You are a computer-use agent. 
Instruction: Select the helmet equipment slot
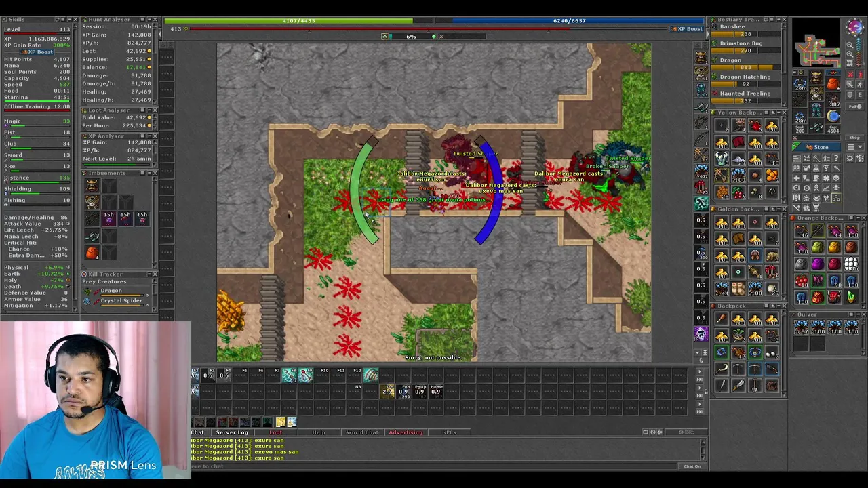(816, 77)
